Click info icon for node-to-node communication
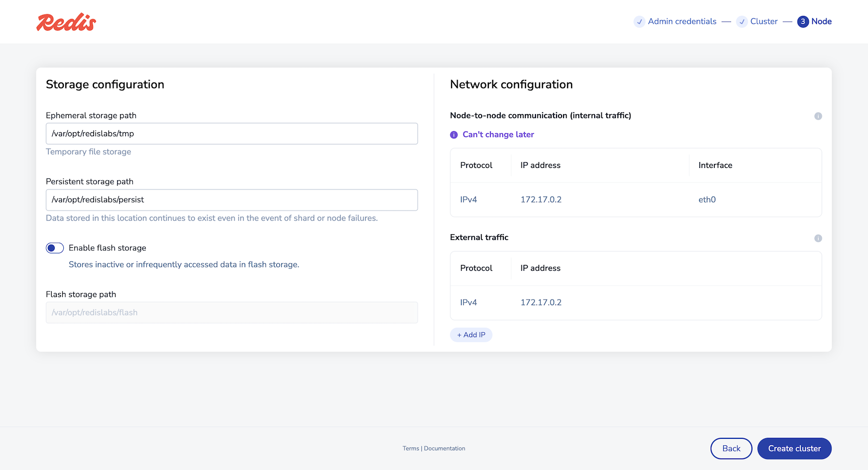868x470 pixels. click(x=818, y=116)
